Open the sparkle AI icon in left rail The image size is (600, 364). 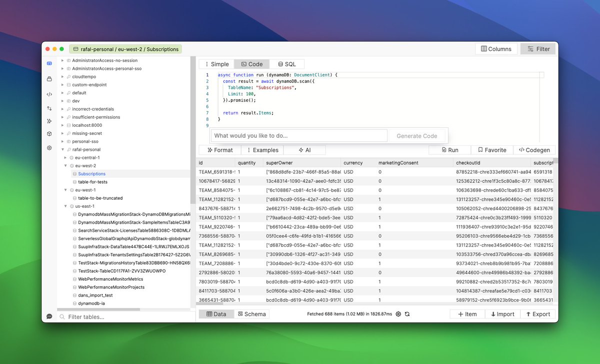(x=49, y=121)
